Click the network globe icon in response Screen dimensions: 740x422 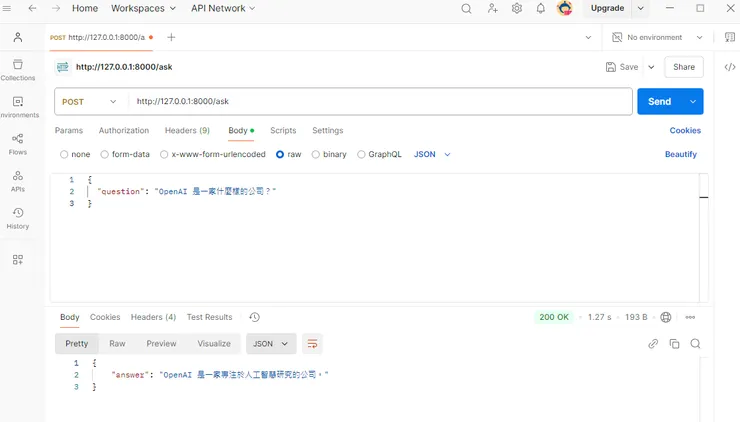[666, 317]
